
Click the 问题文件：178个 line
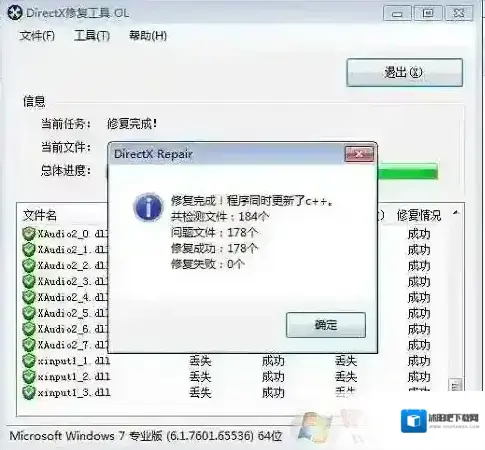(x=214, y=232)
